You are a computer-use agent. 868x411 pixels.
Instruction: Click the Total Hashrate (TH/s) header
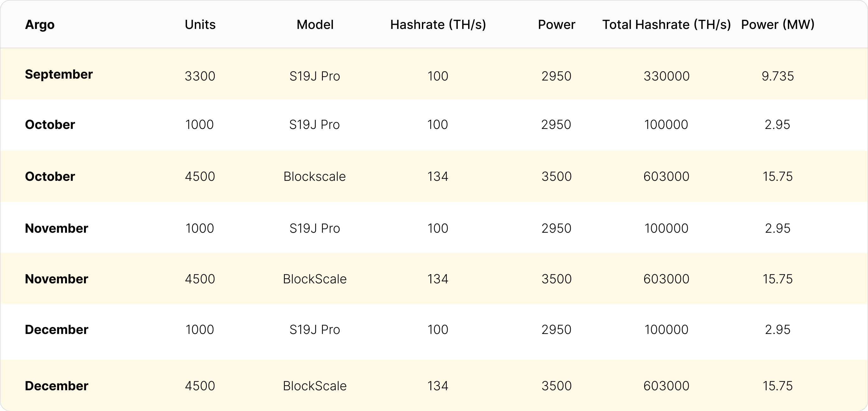point(666,25)
